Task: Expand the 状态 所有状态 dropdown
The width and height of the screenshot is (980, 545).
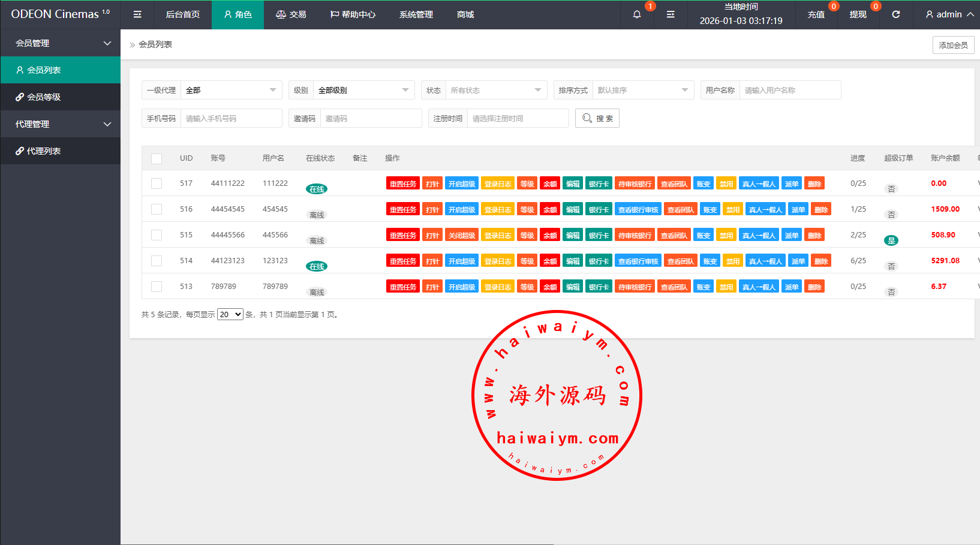Action: coord(495,91)
